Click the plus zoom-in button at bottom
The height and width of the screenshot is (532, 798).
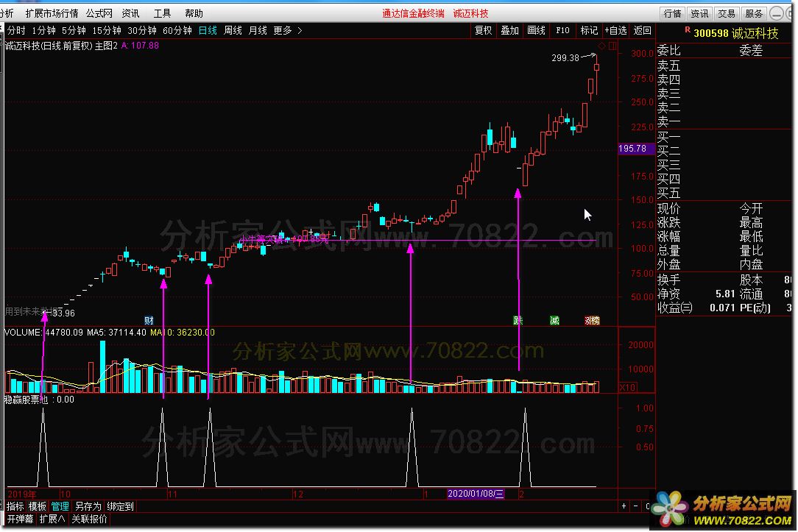624,506
